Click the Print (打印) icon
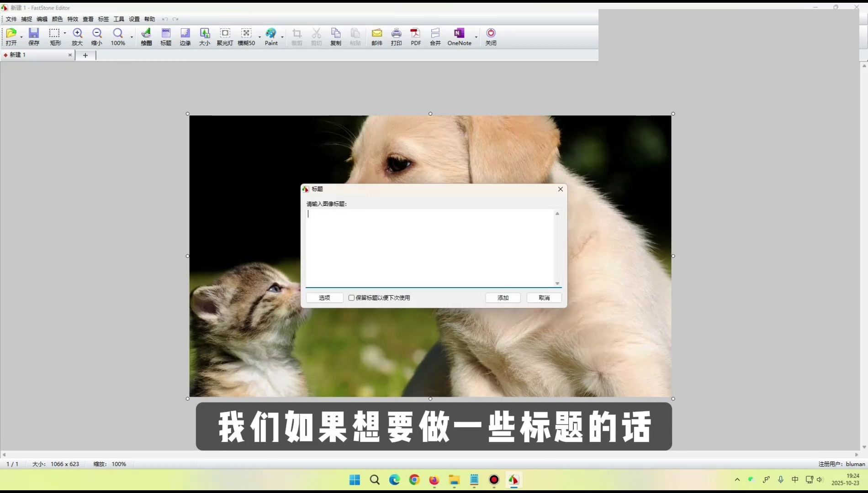This screenshot has height=493, width=868. (396, 37)
